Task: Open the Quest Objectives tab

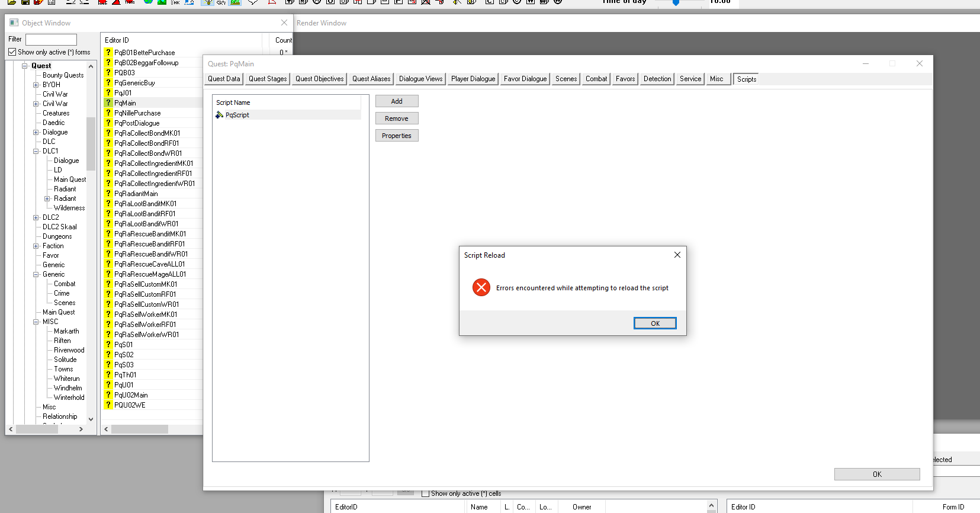Action: (320, 79)
